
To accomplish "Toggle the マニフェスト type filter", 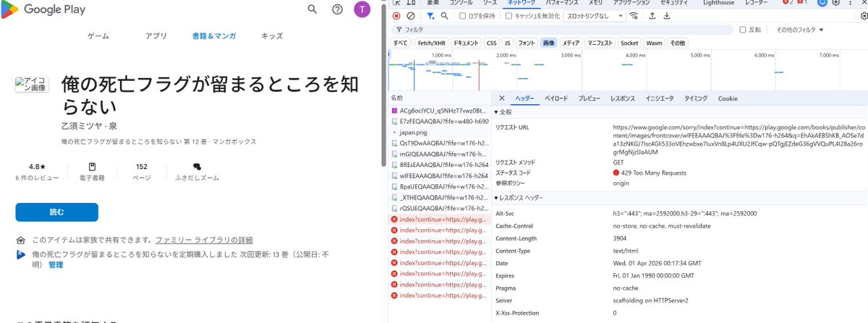I will (600, 43).
